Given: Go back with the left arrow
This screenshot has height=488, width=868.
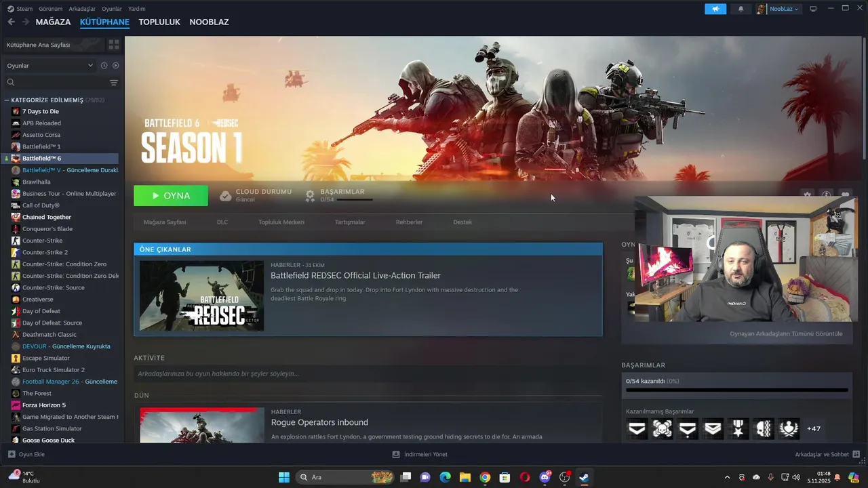Looking at the screenshot, I should coord(11,22).
